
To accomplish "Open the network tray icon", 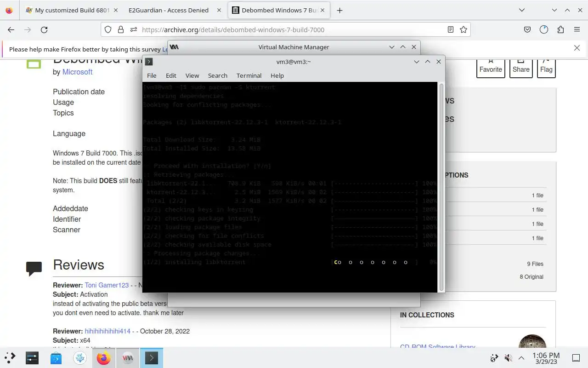I will pos(494,358).
